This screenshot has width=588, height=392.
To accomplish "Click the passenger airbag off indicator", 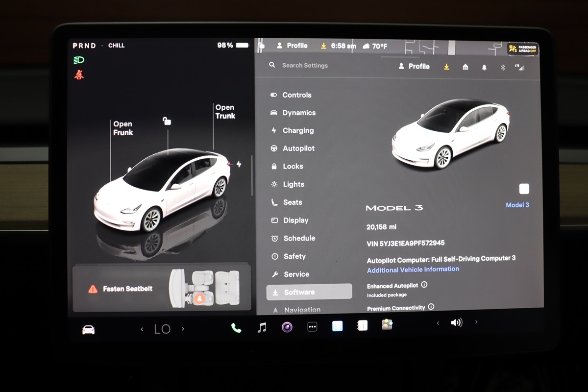I will (x=523, y=49).
